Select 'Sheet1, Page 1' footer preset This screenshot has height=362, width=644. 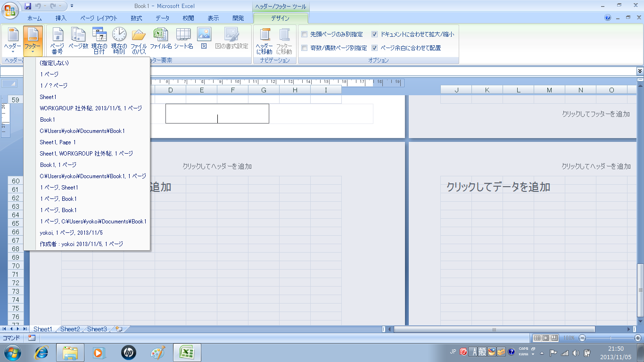(x=58, y=142)
